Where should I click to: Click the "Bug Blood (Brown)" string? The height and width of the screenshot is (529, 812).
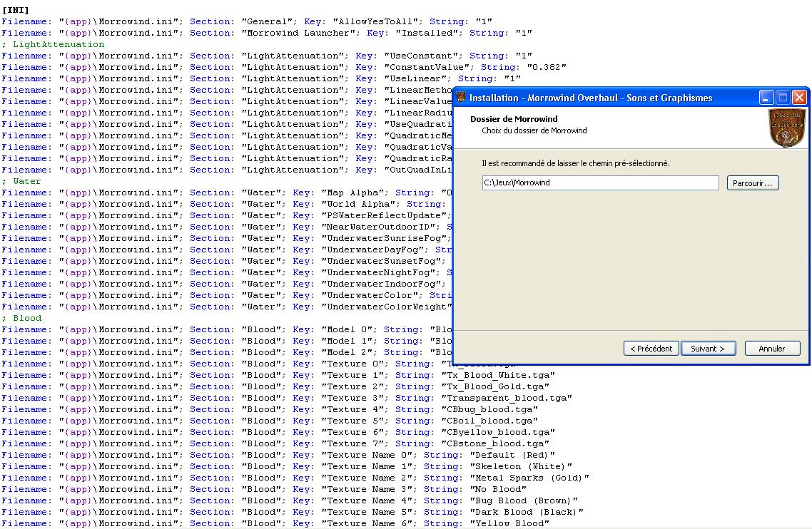click(x=524, y=500)
